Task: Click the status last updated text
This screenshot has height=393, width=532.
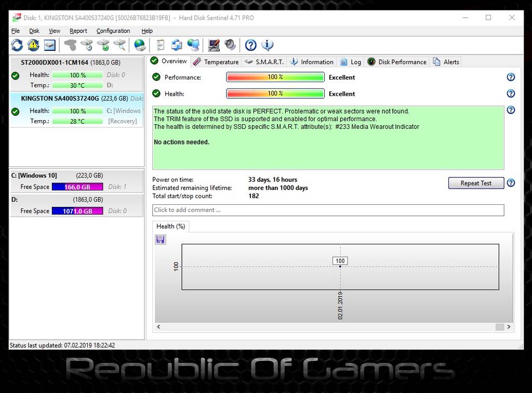Action: (62, 346)
